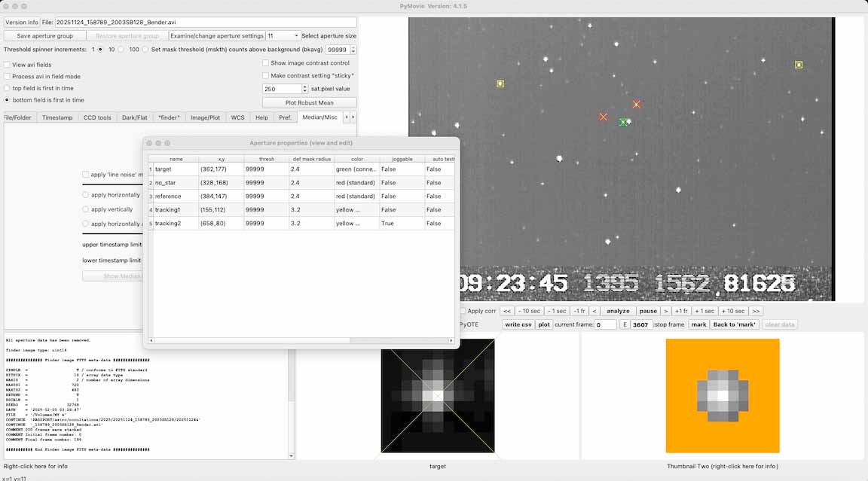Adjust the sat.pixel value spinner arrows
868x481 pixels.
tap(304, 89)
